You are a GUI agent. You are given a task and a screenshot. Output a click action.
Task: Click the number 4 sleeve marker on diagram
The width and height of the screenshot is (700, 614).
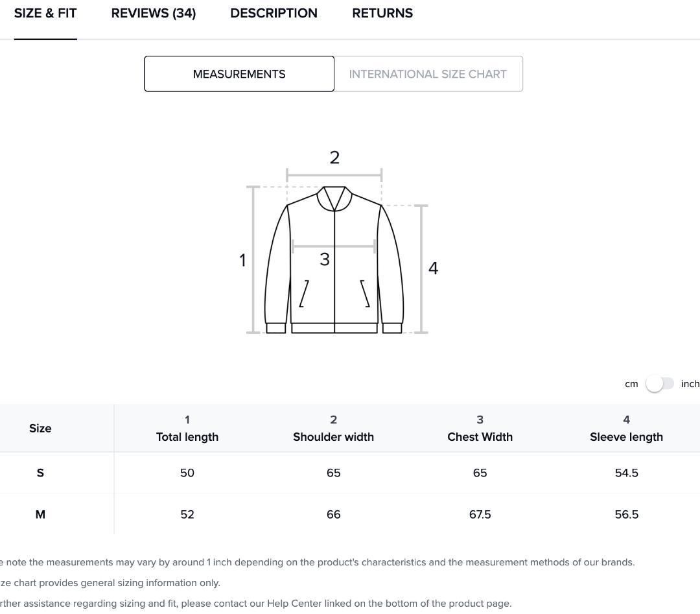pos(433,268)
